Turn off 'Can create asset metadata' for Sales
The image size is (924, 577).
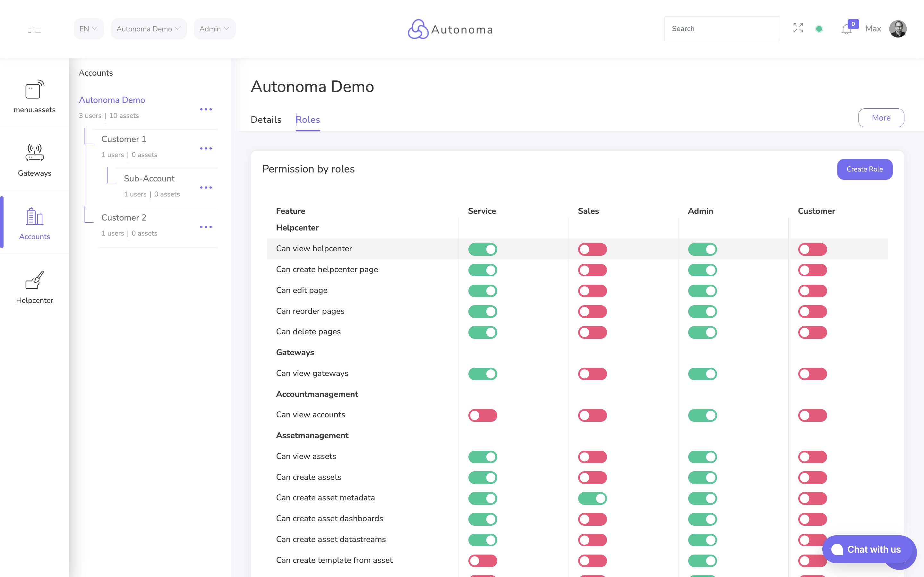point(593,498)
